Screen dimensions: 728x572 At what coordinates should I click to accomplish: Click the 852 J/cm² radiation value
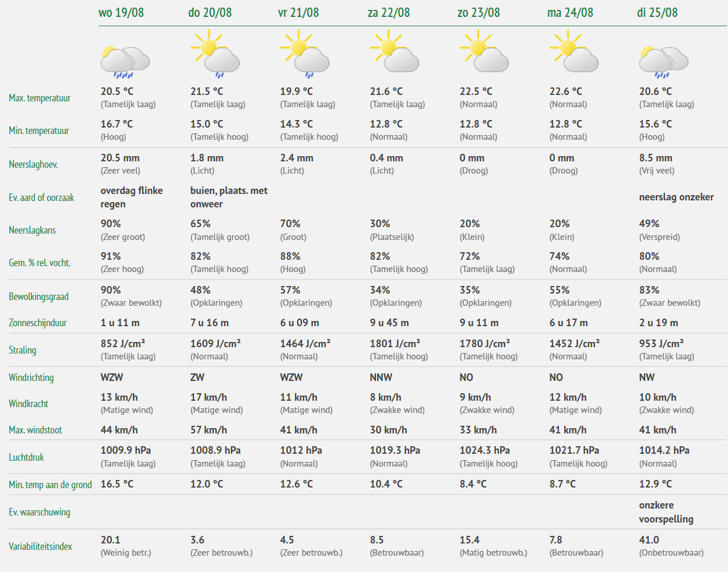[x=123, y=344]
